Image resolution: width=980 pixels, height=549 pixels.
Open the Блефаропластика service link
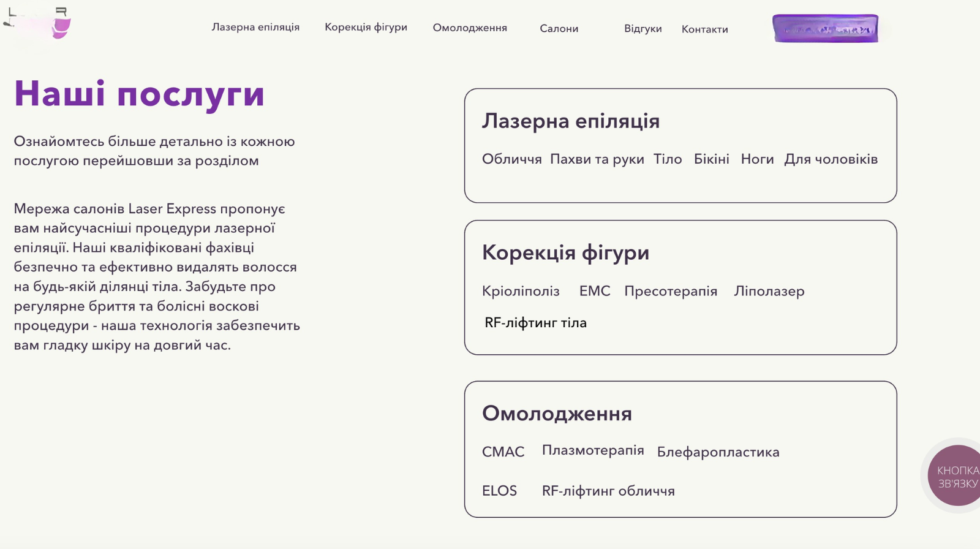pyautogui.click(x=718, y=452)
